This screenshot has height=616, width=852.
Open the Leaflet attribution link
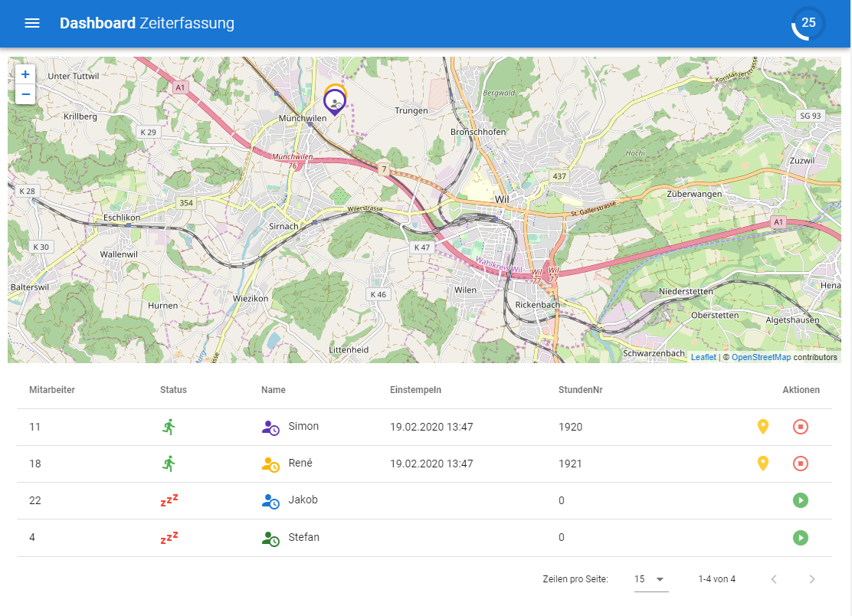(x=703, y=357)
